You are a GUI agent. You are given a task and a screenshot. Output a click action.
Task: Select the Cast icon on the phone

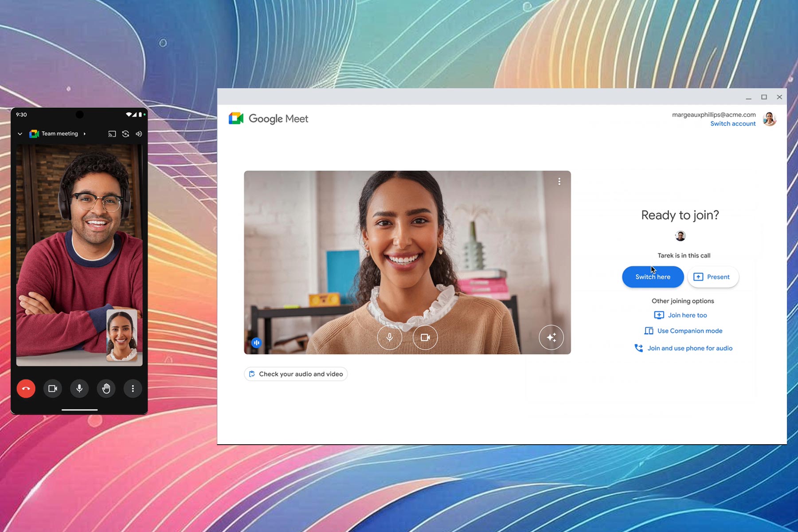click(x=111, y=134)
